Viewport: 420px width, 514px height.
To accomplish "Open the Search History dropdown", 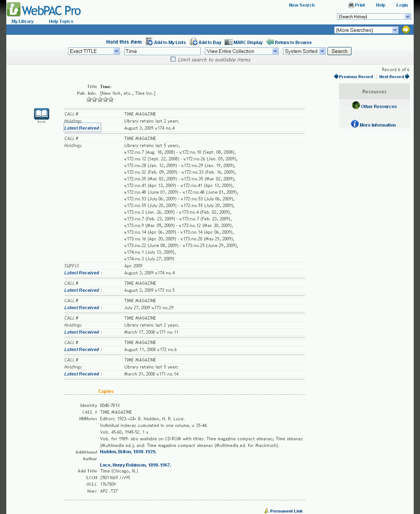I will point(374,17).
